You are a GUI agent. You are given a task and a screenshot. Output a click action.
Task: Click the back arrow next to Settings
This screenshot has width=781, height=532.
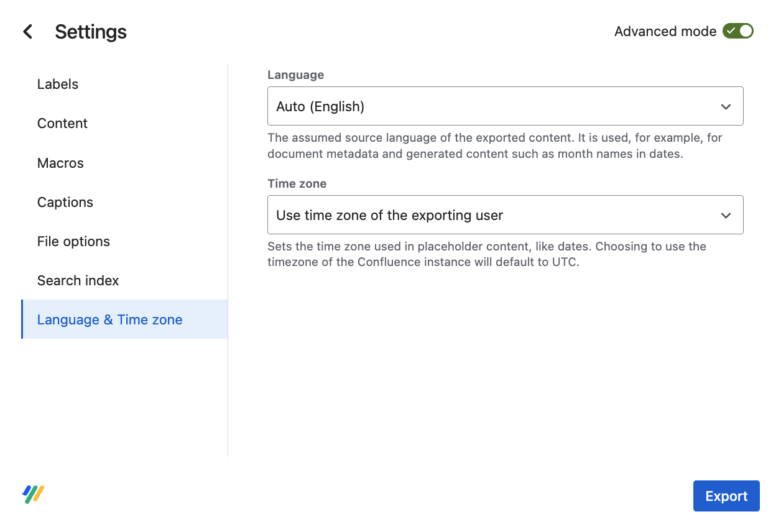tap(27, 32)
